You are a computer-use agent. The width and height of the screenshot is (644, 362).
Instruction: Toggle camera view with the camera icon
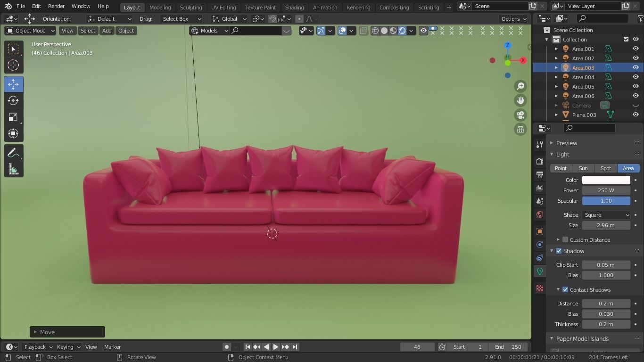(x=520, y=115)
